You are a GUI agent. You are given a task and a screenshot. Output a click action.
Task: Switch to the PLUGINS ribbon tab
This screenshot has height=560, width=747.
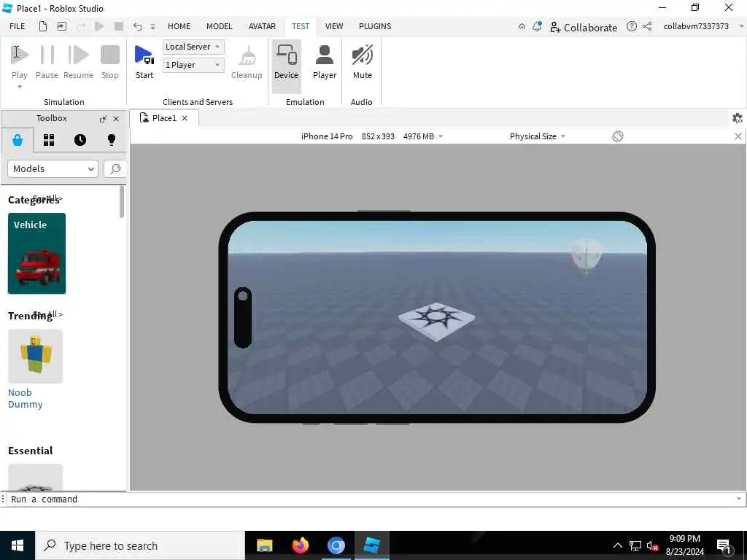375,26
